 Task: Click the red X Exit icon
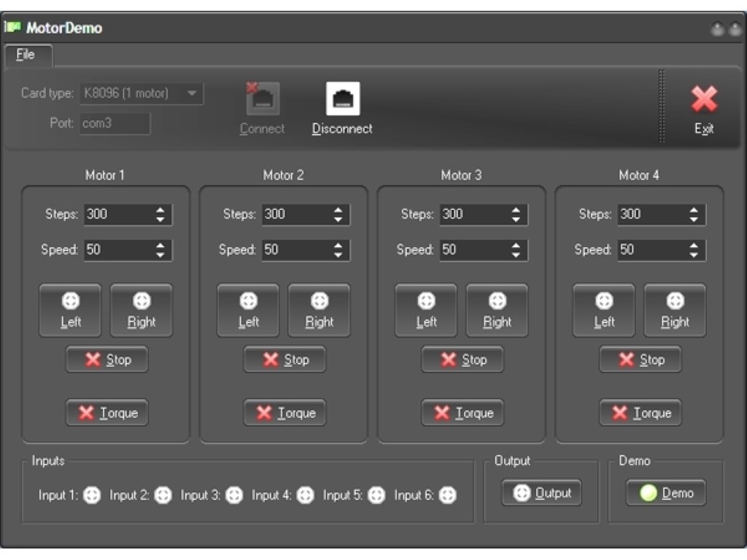pyautogui.click(x=703, y=100)
